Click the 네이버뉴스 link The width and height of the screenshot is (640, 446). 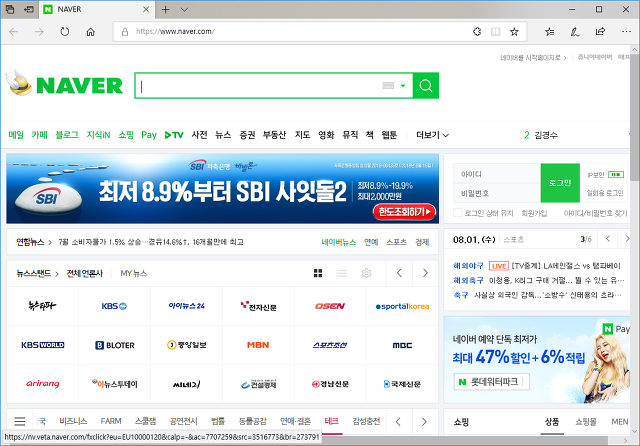pyautogui.click(x=338, y=242)
